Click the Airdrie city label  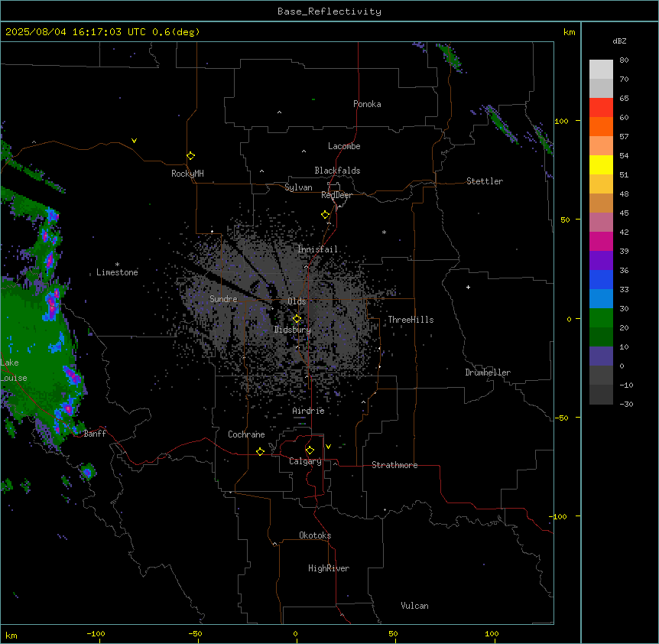(x=309, y=411)
